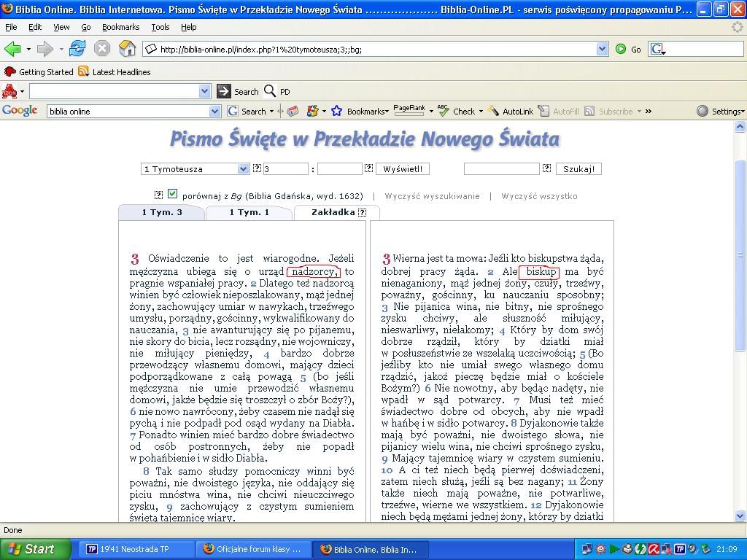Open the View menu

click(61, 27)
